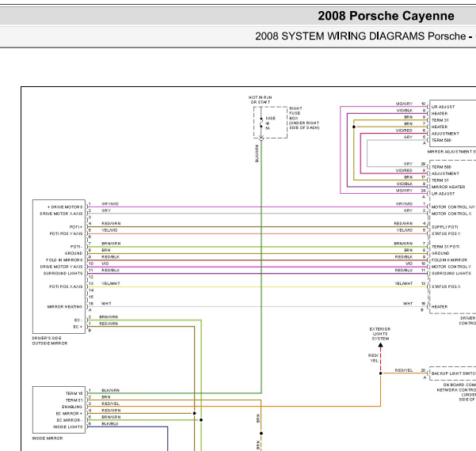476x451 pixels.
Task: Click the "MOTOR CONTROL Y" label
Action: tap(451, 267)
